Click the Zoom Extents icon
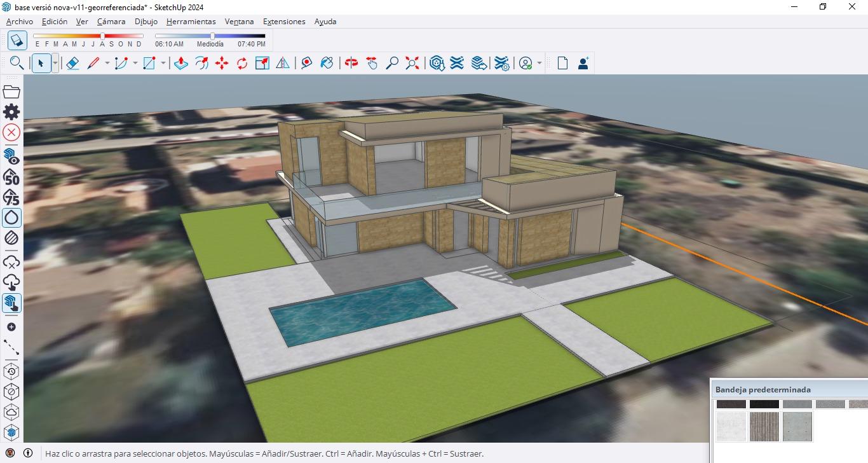The height and width of the screenshot is (463, 868). tap(412, 63)
